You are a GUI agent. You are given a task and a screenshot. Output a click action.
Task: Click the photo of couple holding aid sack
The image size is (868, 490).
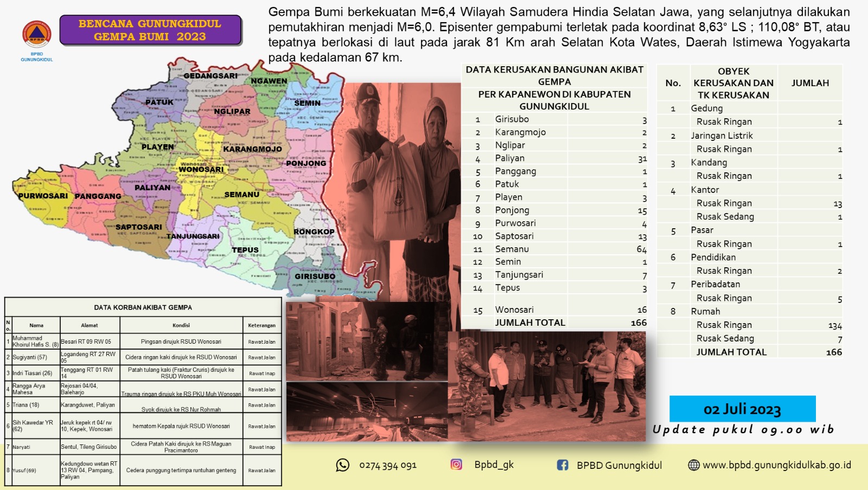pos(401,191)
